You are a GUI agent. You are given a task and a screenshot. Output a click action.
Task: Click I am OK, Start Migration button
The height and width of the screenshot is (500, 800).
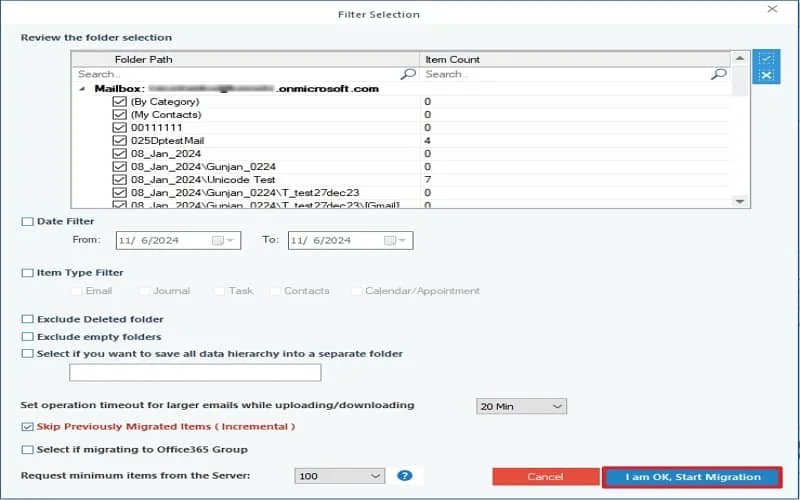click(692, 477)
